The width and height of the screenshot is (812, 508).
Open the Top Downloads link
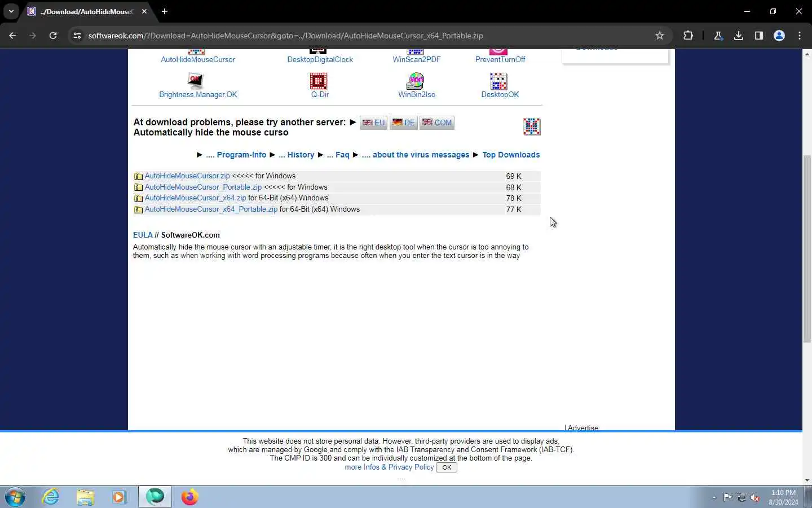coord(511,155)
